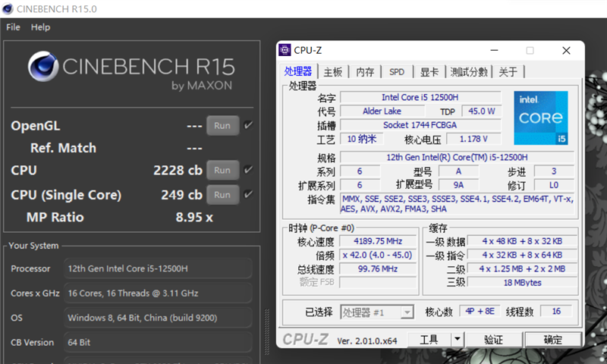The width and height of the screenshot is (607, 364).
Task: Click the 确定 button in CPU-Z
Action: 553,339
